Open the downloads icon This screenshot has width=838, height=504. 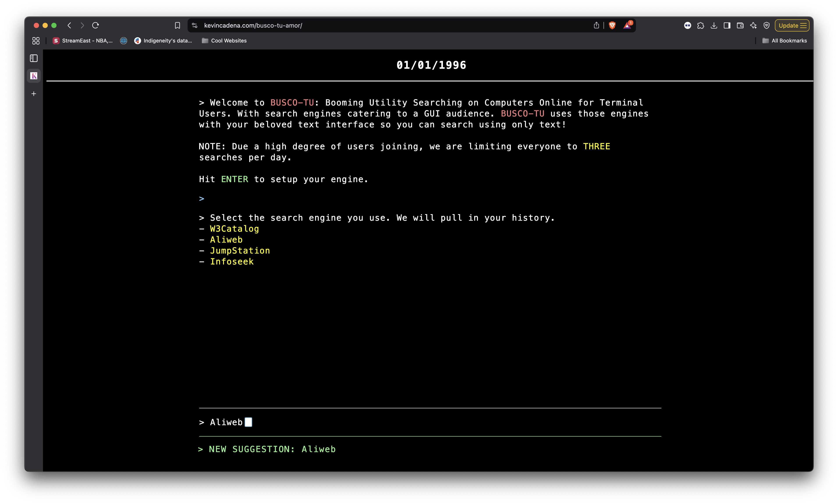[714, 25]
